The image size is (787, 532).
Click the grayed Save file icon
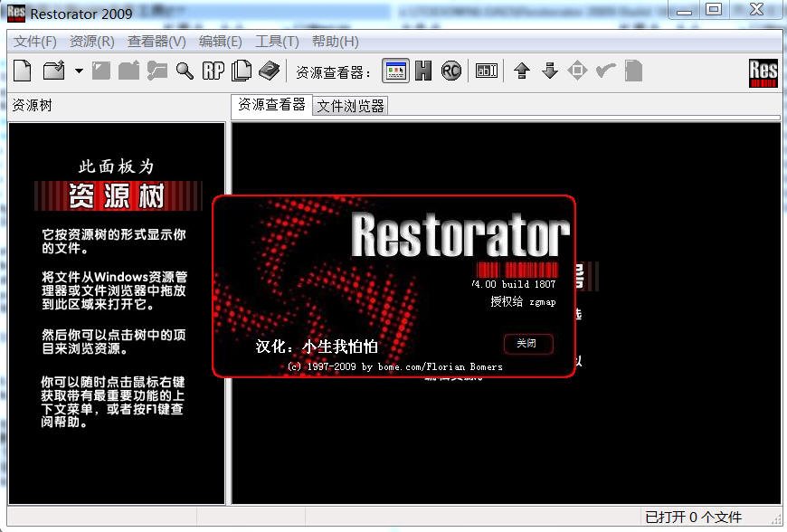coord(101,71)
